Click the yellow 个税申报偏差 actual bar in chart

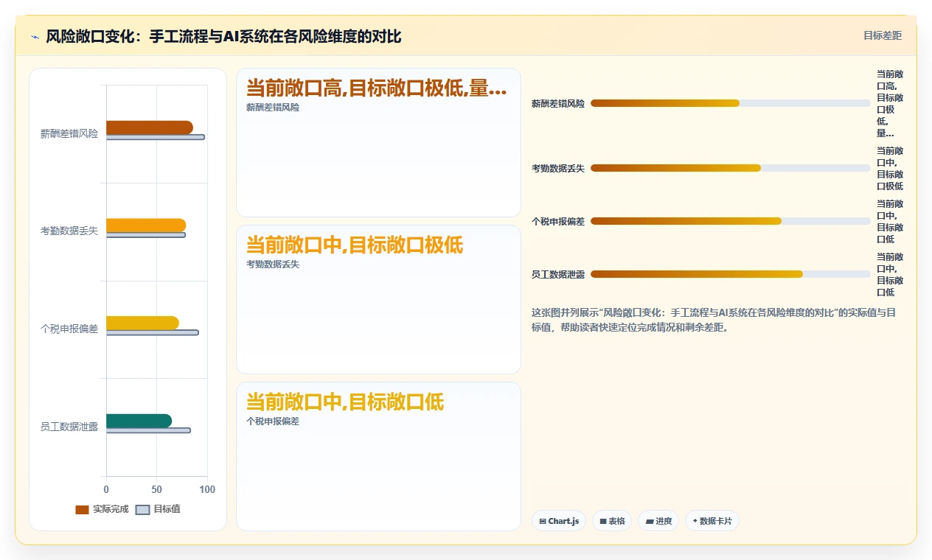tap(142, 323)
